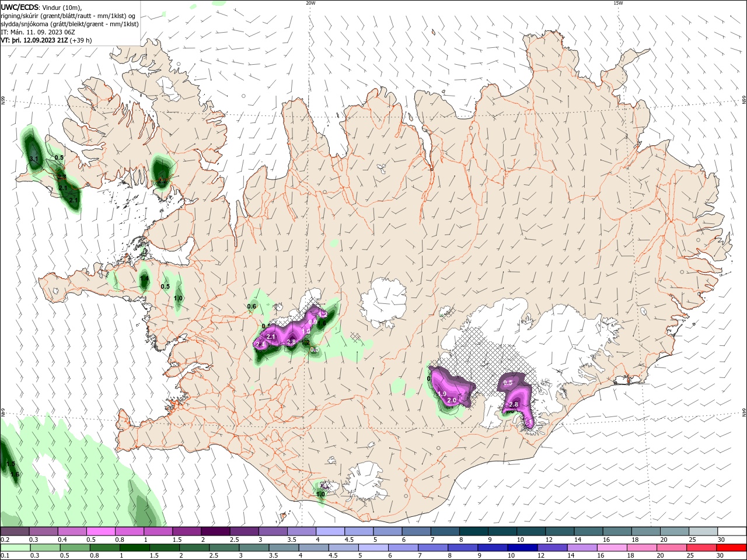The width and height of the screenshot is (747, 560).
Task: Pick the light gray swatch labeled 25 in upper legend
Action: (703, 531)
